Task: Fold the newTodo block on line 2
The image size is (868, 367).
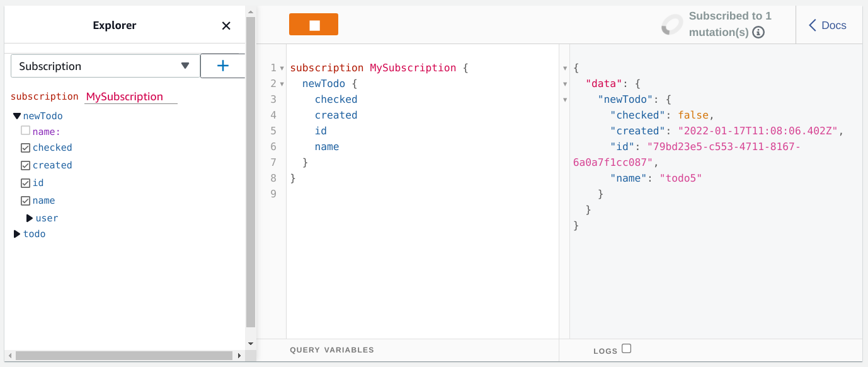Action: coord(282,84)
